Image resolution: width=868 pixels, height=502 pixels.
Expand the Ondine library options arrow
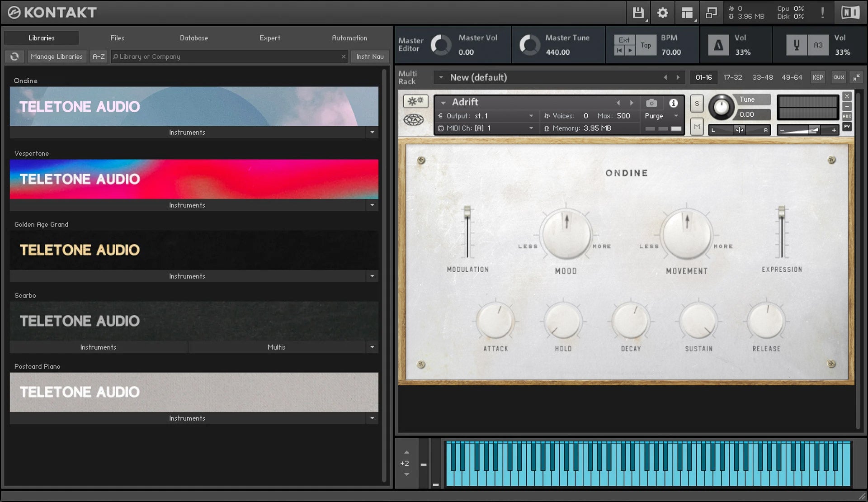[372, 133]
